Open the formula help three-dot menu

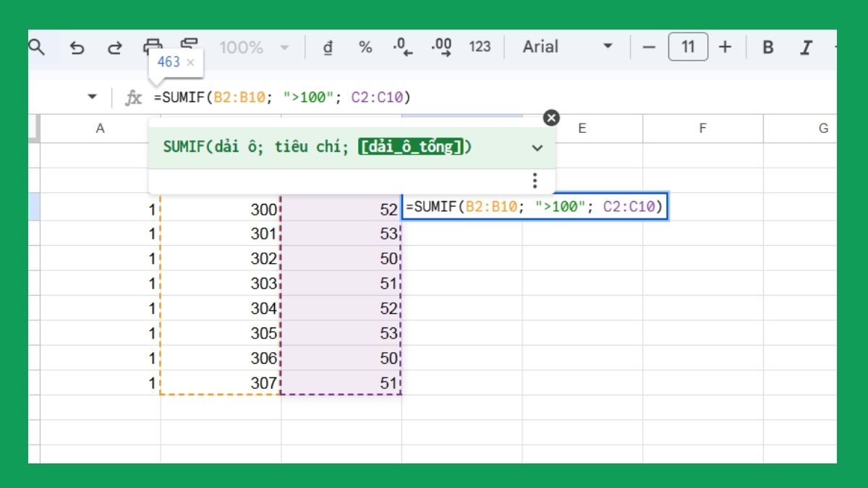[x=535, y=180]
